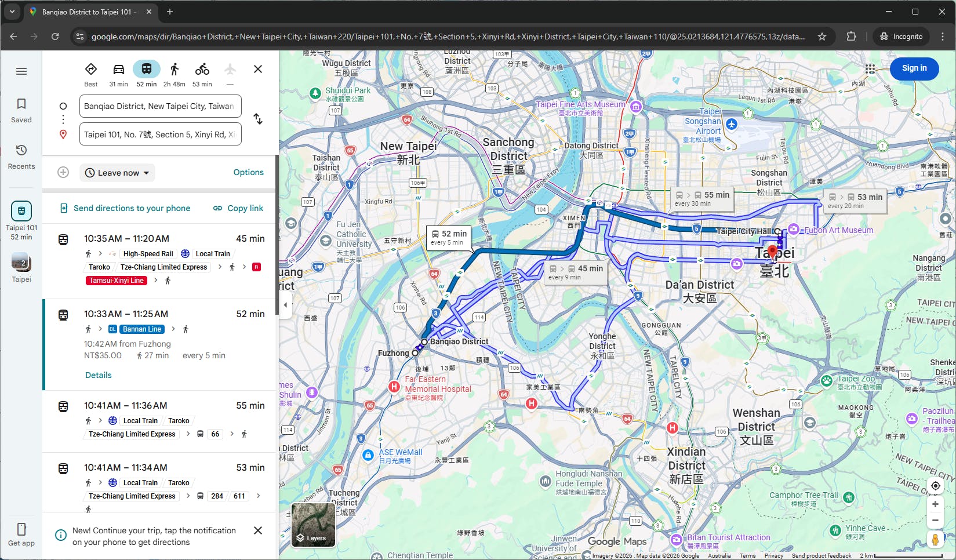Image resolution: width=956 pixels, height=560 pixels.
Task: Open the Chrome tab search dropdown
Action: pyautogui.click(x=12, y=12)
